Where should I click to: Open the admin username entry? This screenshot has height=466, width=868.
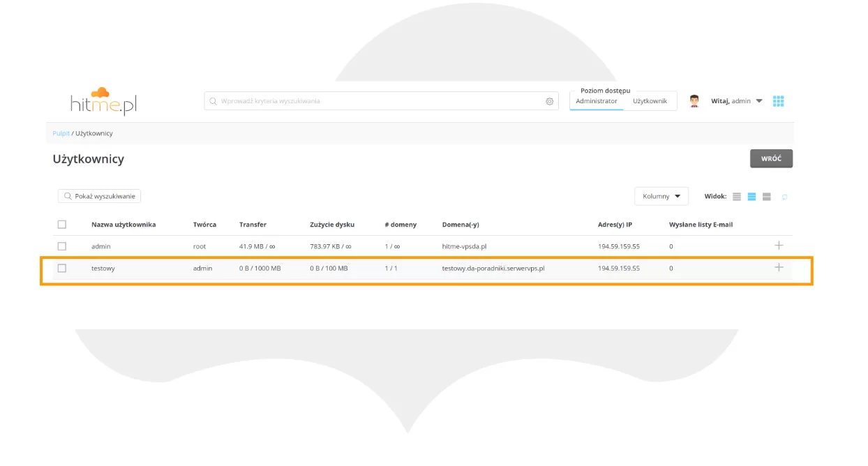pos(101,246)
